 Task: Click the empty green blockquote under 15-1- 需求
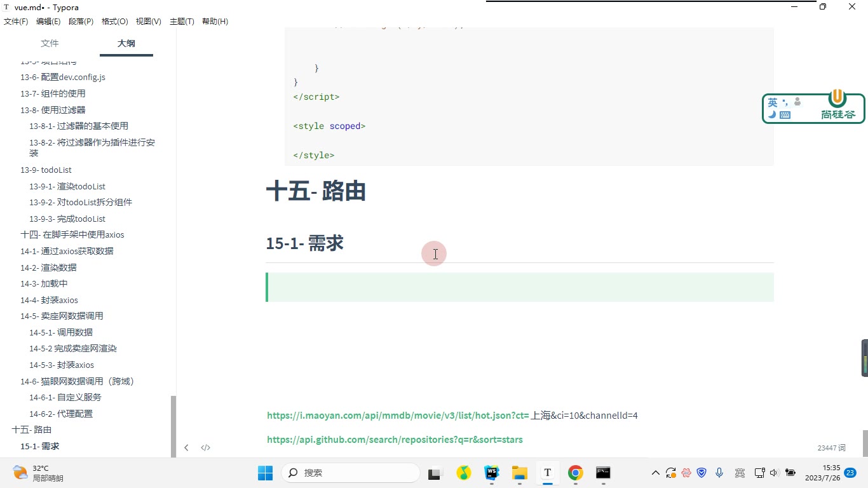520,287
